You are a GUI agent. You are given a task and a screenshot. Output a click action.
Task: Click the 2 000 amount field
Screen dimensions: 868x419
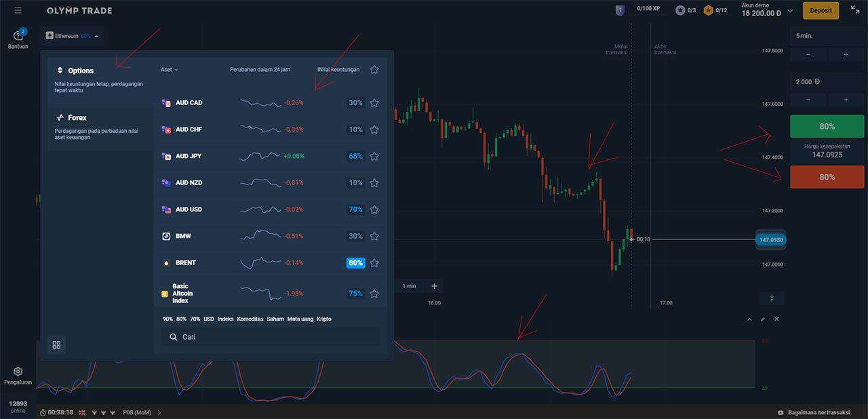[x=827, y=81]
